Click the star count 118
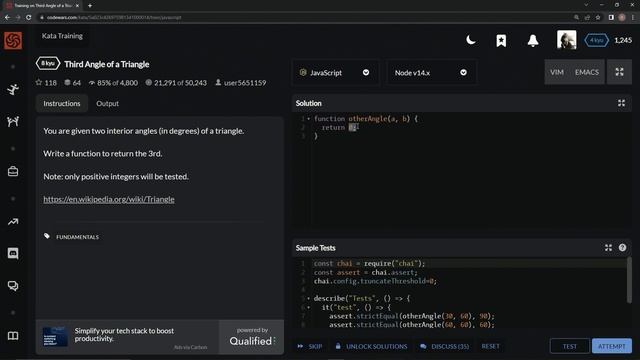Viewport: 640px width, 360px height. [x=46, y=83]
